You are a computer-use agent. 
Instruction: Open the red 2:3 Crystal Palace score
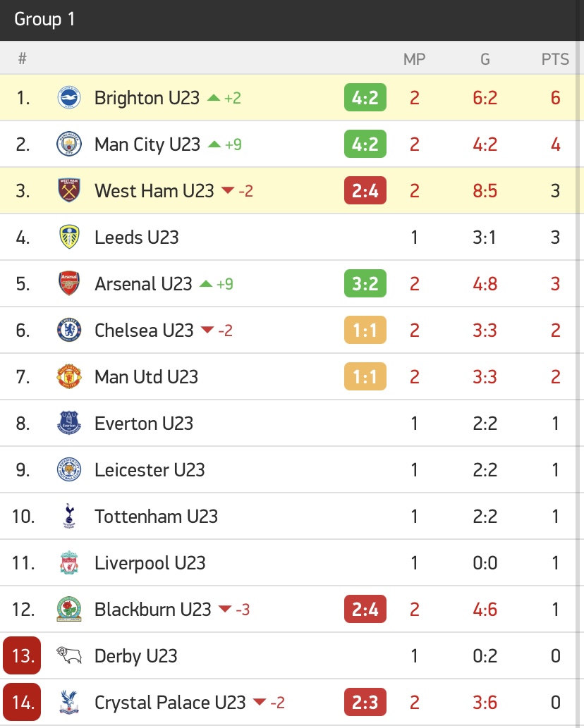pos(365,702)
